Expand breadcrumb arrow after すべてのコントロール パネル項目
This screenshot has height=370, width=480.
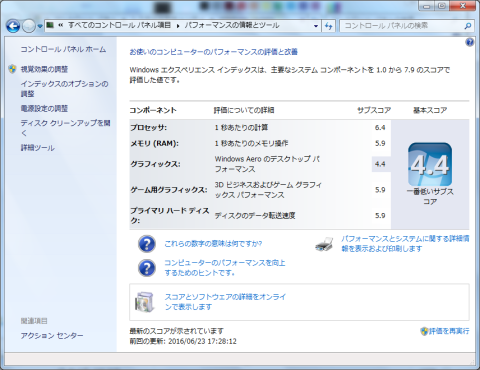tap(178, 26)
